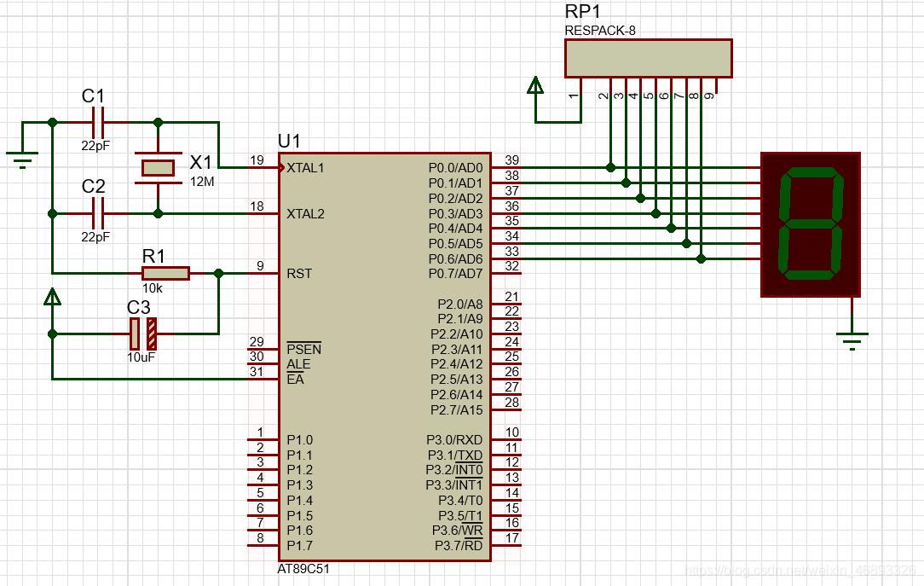Select the X1 crystal oscillator

pos(158,167)
